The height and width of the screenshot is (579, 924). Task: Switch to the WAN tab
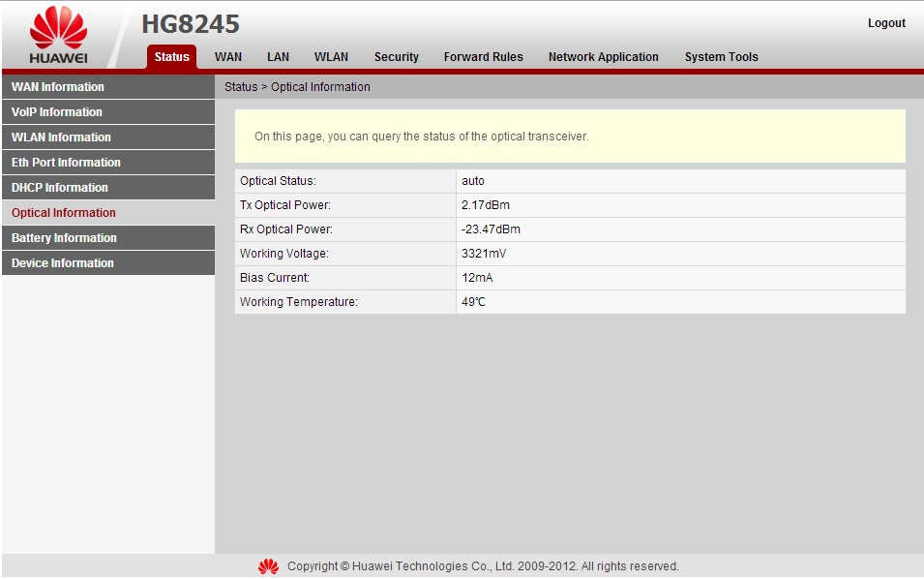coord(228,57)
